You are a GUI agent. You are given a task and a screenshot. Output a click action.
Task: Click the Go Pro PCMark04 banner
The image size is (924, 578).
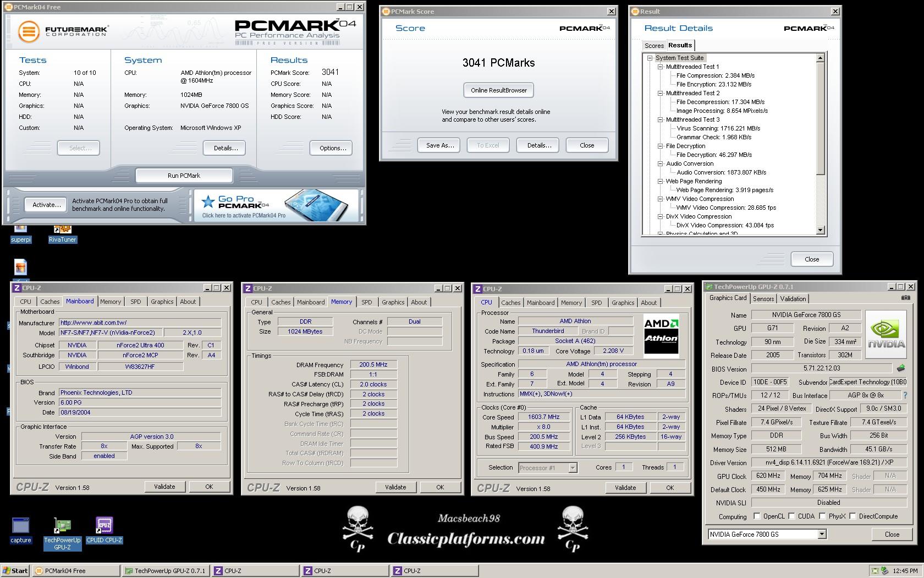pos(276,205)
